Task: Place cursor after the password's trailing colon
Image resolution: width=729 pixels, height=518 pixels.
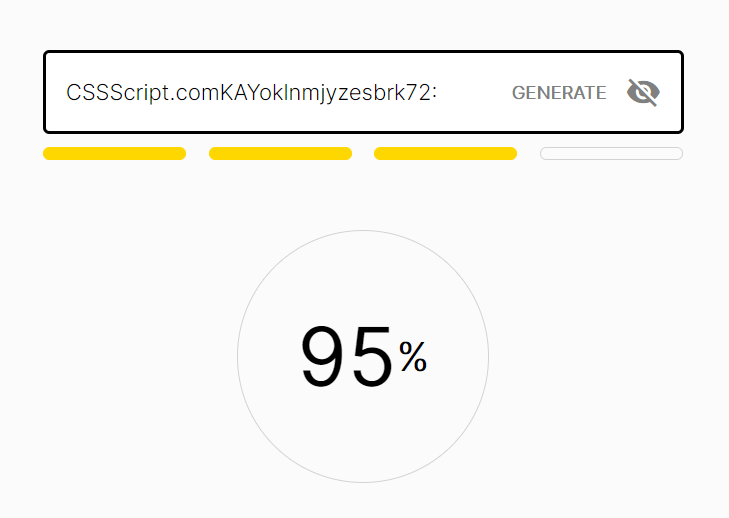Action: click(x=440, y=93)
